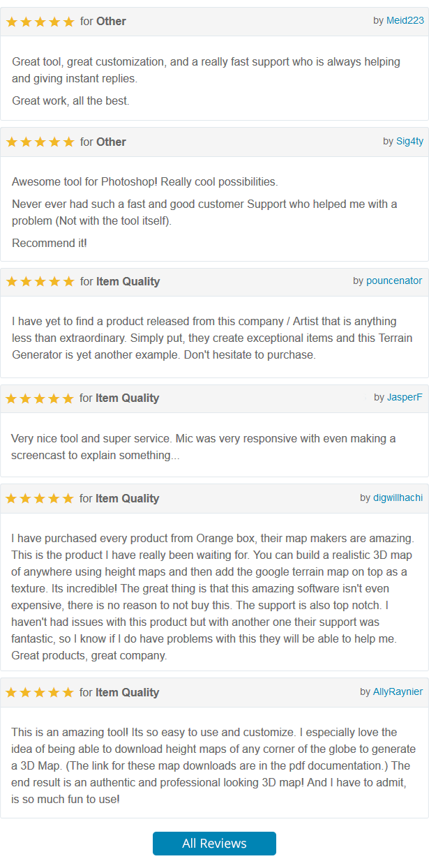Click the review text starting "Great tool, great customization"

[206, 70]
